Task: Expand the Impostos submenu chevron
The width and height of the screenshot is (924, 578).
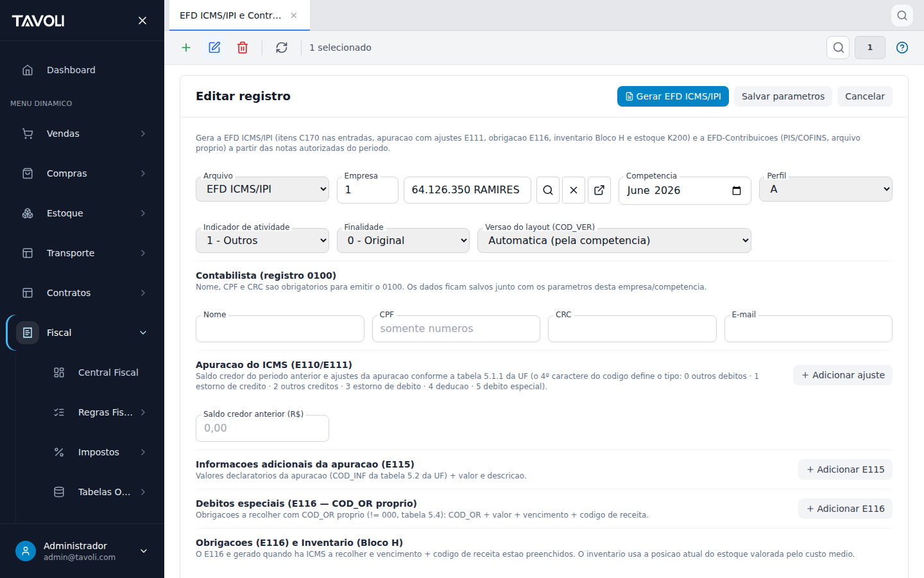Action: click(143, 452)
